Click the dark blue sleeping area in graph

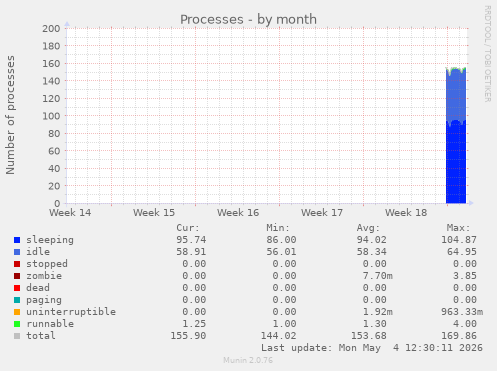456,163
